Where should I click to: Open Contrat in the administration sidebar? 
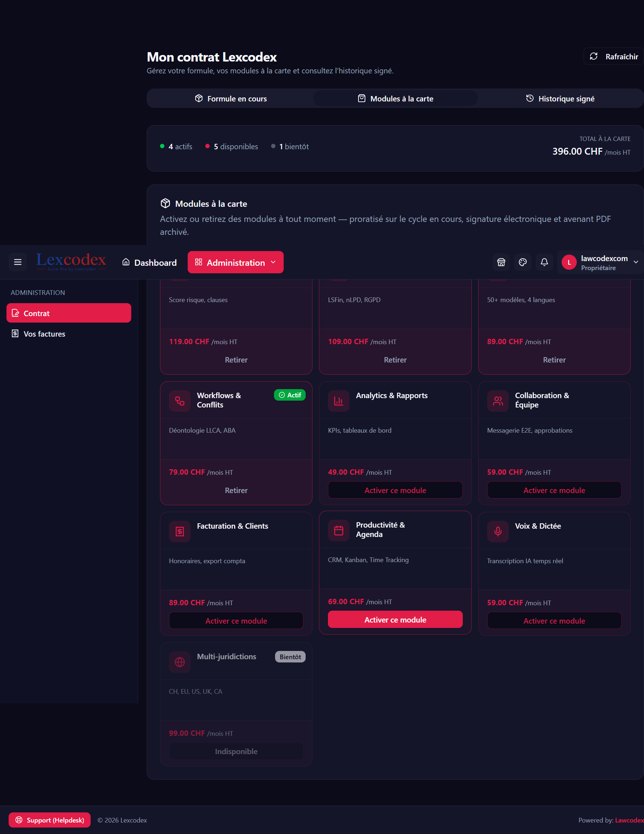point(69,313)
